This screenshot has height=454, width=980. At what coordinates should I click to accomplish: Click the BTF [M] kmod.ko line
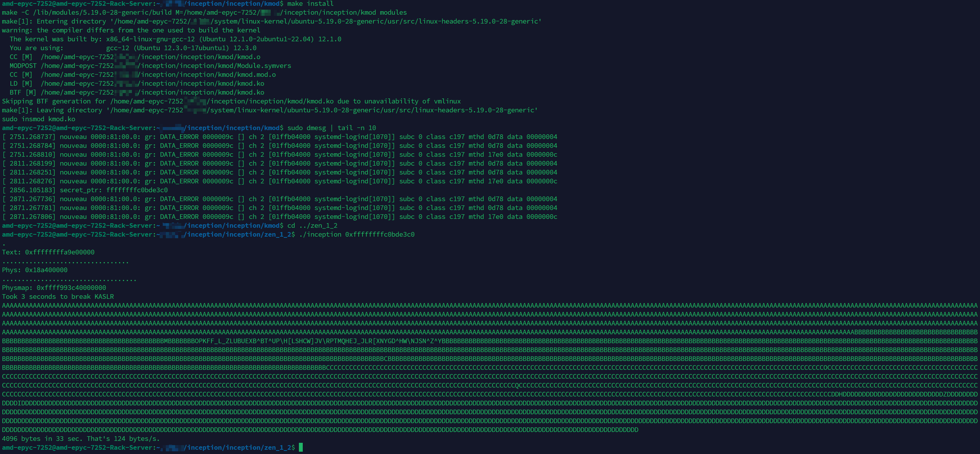point(137,92)
